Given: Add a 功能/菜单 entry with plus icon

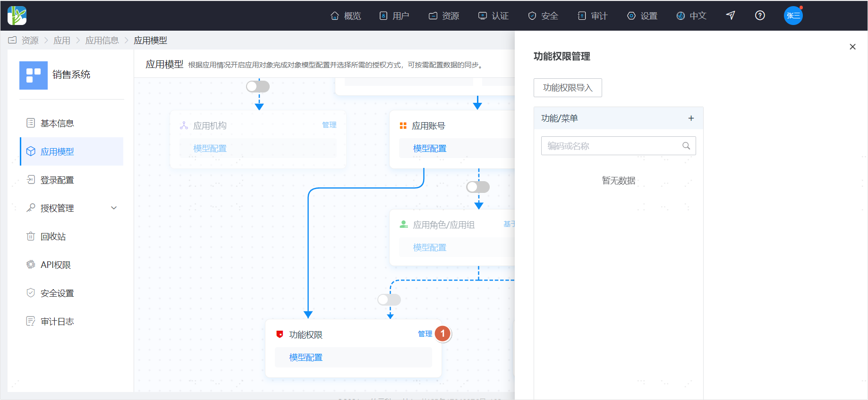Looking at the screenshot, I should pos(691,118).
